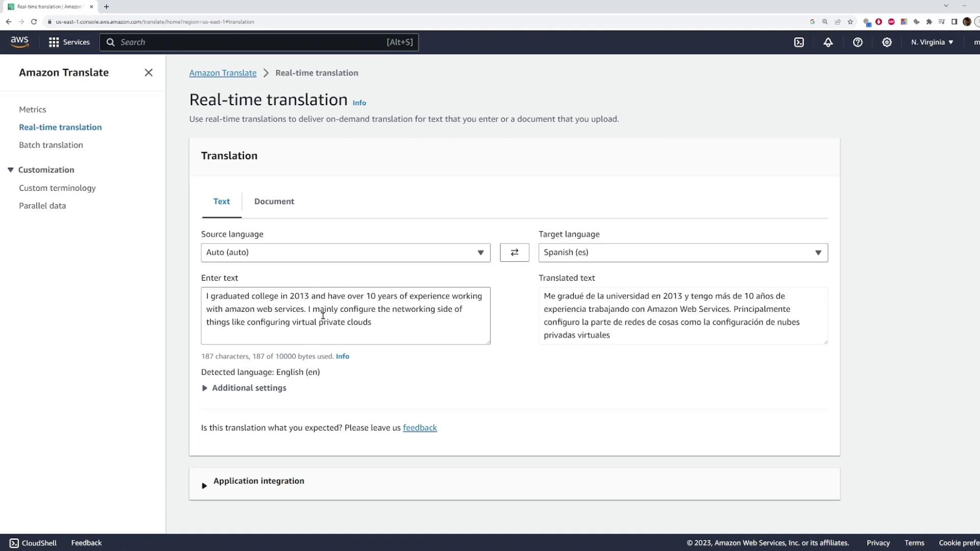Open the Source language dropdown
This screenshot has height=551, width=980.
click(x=346, y=253)
